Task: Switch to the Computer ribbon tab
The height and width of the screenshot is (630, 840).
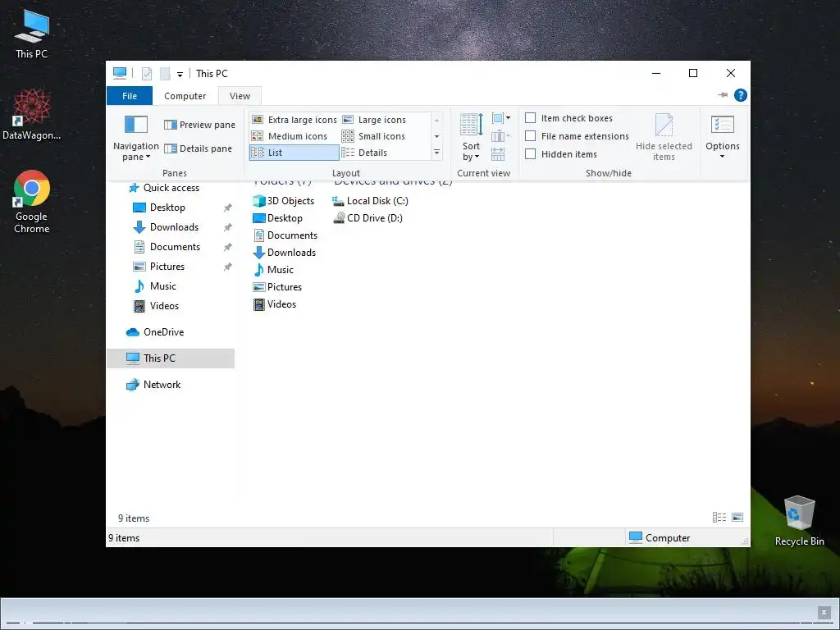Action: click(185, 96)
